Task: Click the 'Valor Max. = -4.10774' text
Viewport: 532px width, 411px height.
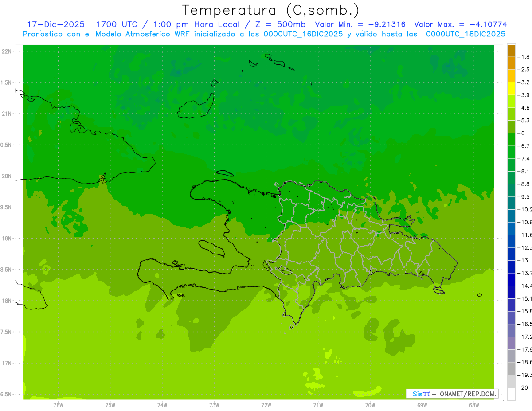Action: coord(460,24)
